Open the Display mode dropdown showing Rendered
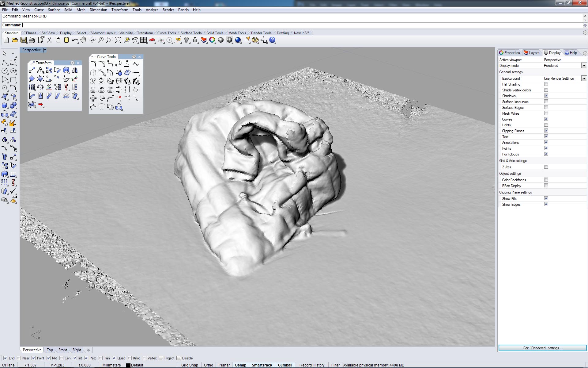This screenshot has width=588, height=368. [x=584, y=66]
